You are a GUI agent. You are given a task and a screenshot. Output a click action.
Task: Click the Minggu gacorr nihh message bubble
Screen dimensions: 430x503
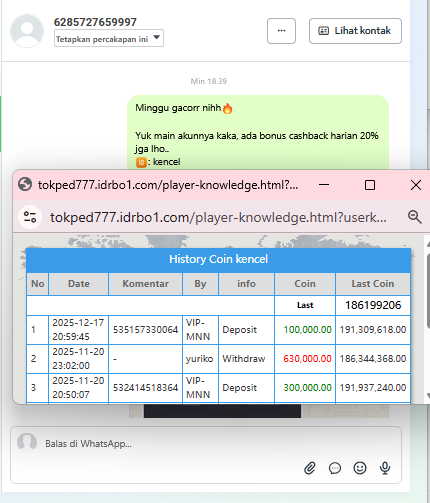pyautogui.click(x=258, y=133)
